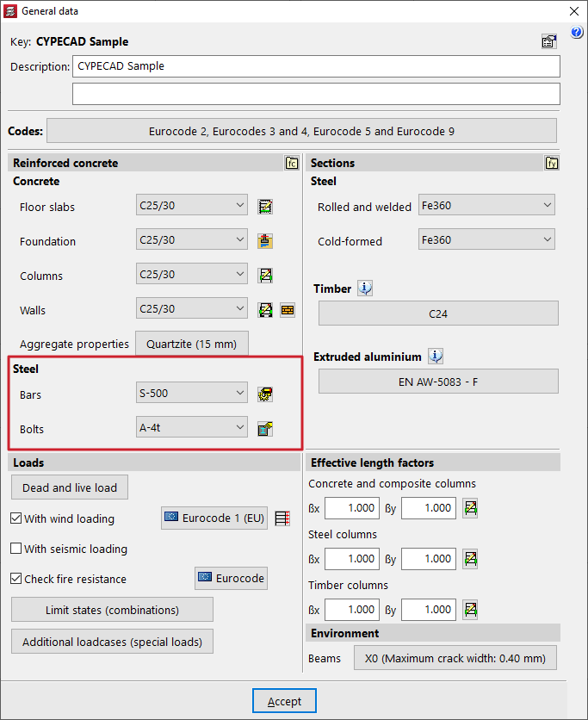Click the C24 timber button

coord(438,313)
